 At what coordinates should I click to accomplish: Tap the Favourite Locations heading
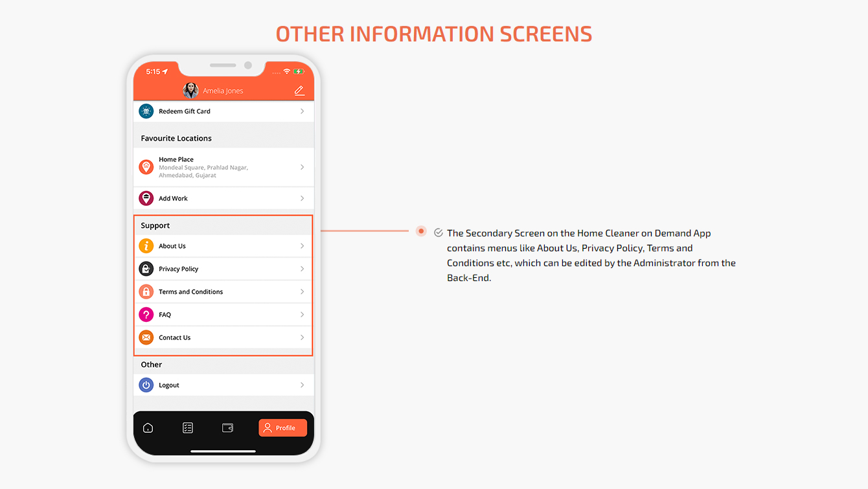pos(176,138)
